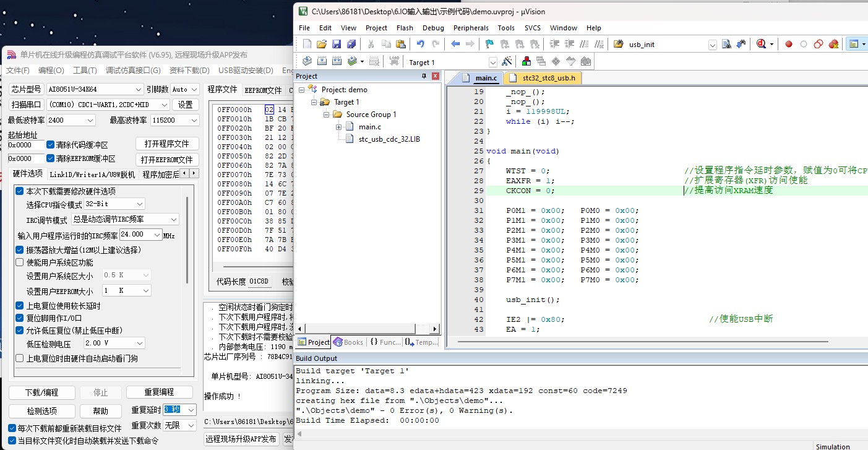This screenshot has width=868, height=450.
Task: Click the 下载/编程 button
Action: (x=42, y=392)
